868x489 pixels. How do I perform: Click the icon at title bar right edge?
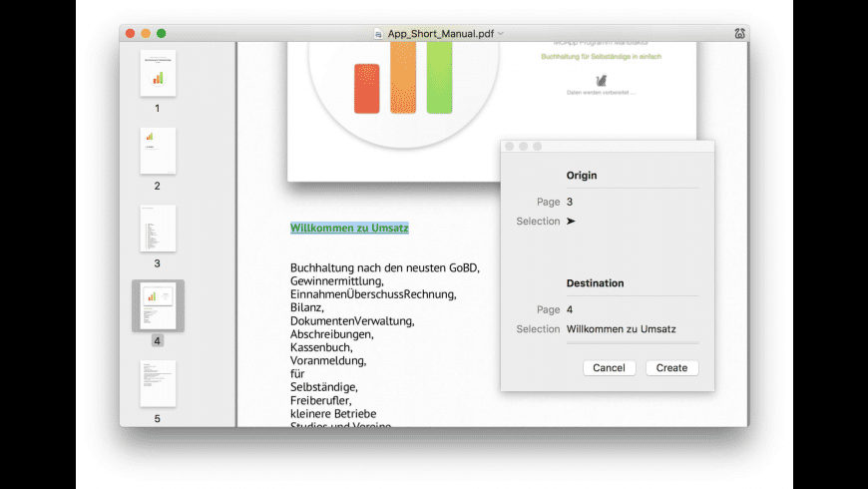pos(739,34)
